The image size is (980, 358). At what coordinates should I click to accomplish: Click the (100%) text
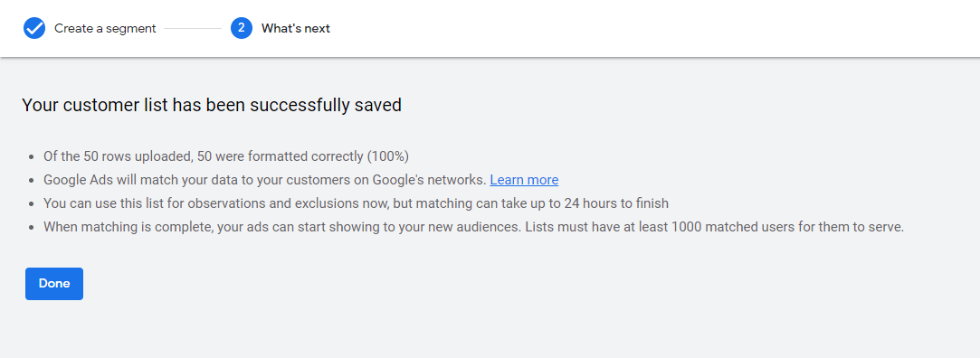coord(388,156)
